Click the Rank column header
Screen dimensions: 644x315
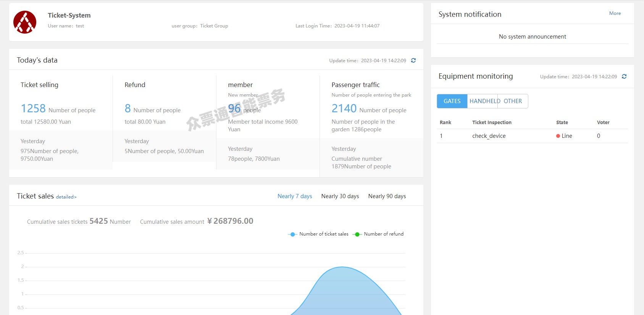[445, 123]
